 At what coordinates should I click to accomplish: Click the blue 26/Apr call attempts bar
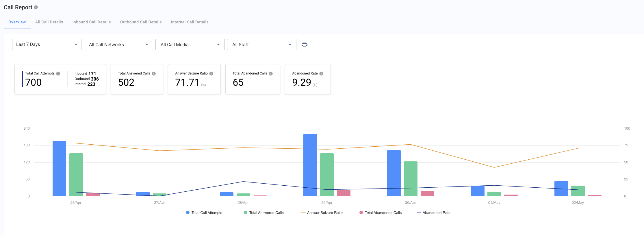pos(59,169)
